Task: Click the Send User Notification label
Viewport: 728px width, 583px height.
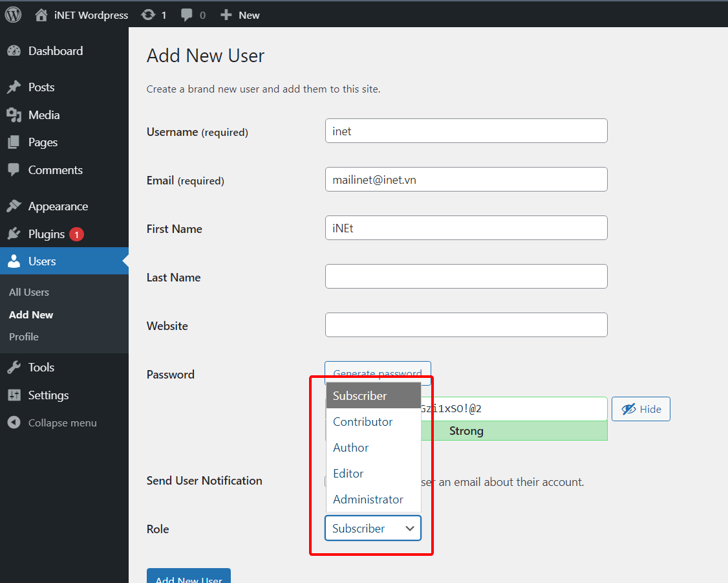Action: [204, 480]
